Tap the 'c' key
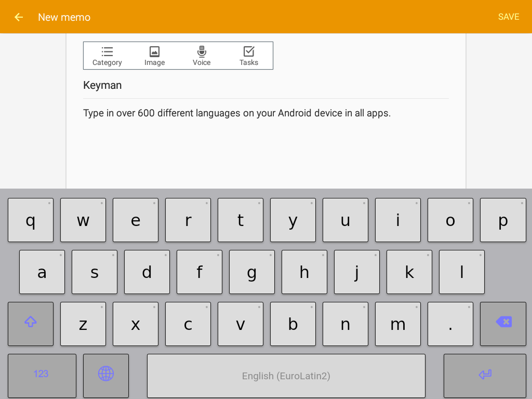532x399 pixels. coord(188,324)
